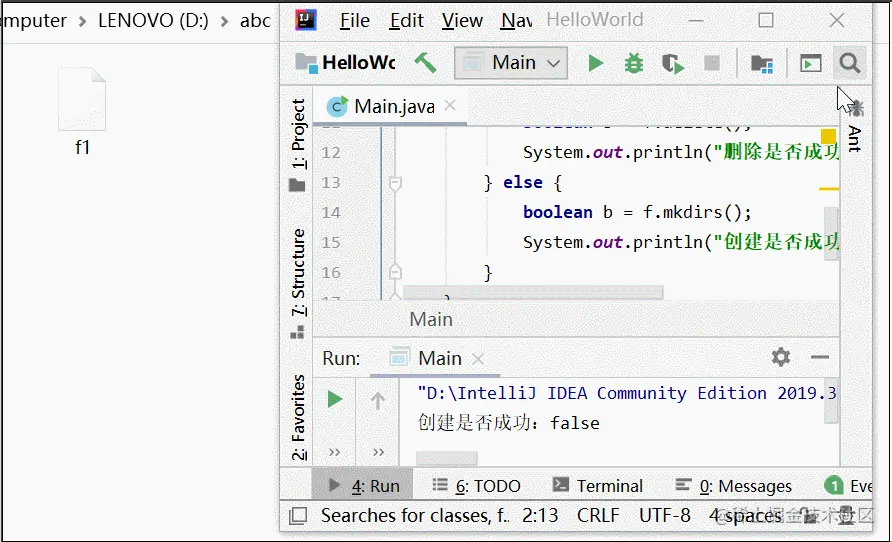Open the 0: Messages tab

(x=733, y=486)
